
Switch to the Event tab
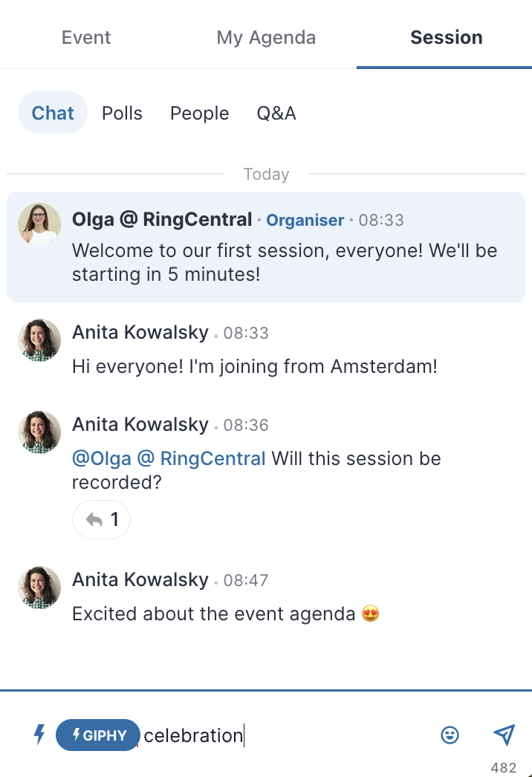86,37
